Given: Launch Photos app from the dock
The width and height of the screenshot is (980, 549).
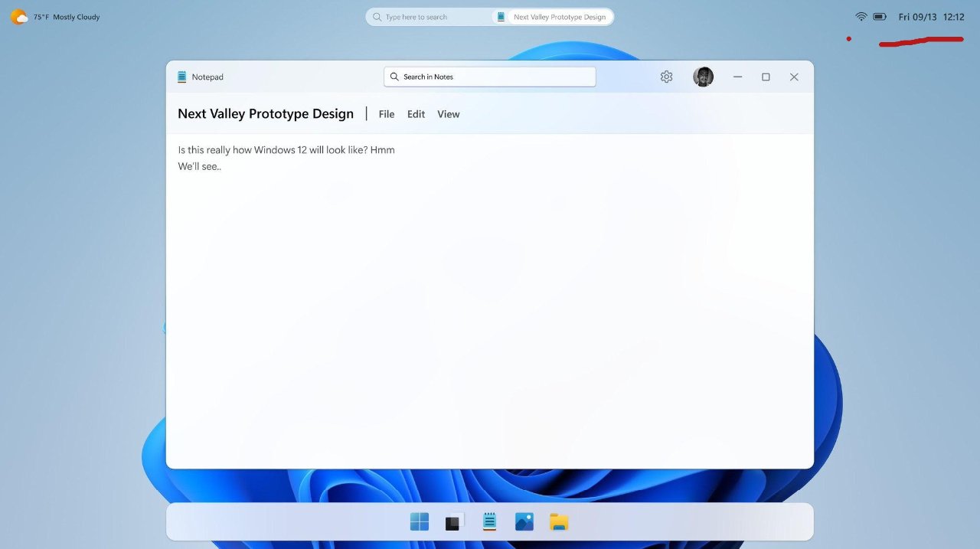Looking at the screenshot, I should (x=524, y=521).
